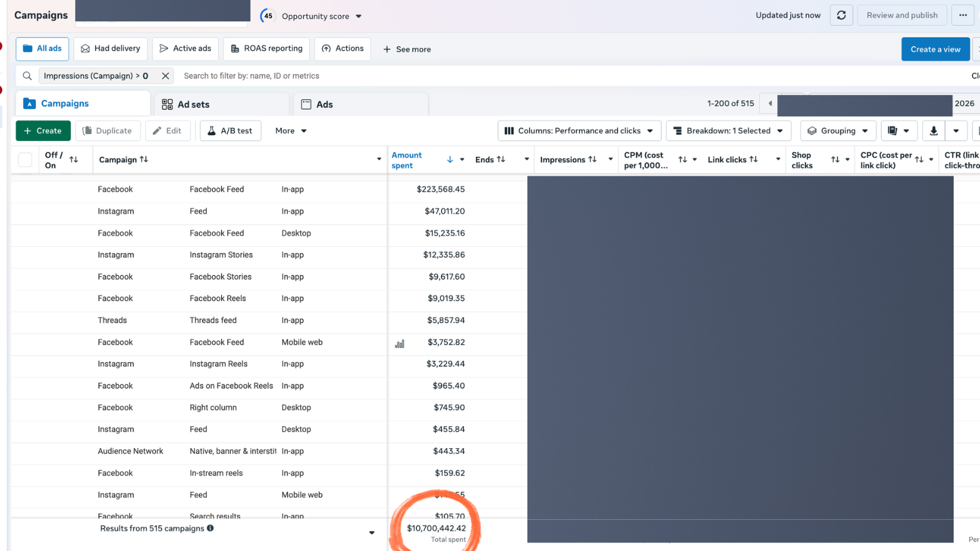Select the Active ads view
The image size is (980, 551).
[x=185, y=49]
